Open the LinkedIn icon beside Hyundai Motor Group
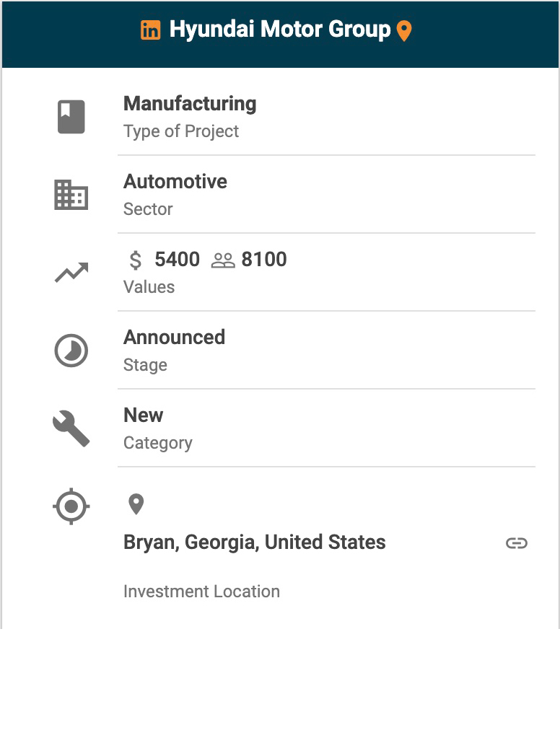This screenshot has width=560, height=730. click(150, 30)
